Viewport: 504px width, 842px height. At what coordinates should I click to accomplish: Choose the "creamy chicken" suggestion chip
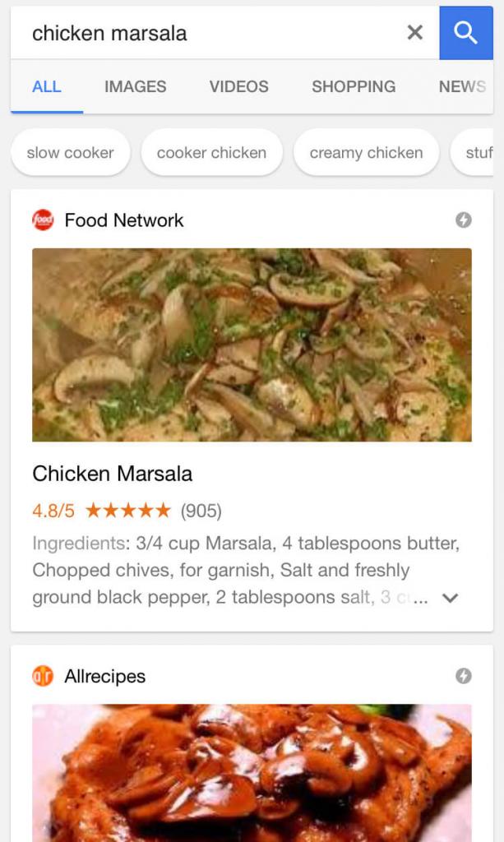tap(366, 152)
